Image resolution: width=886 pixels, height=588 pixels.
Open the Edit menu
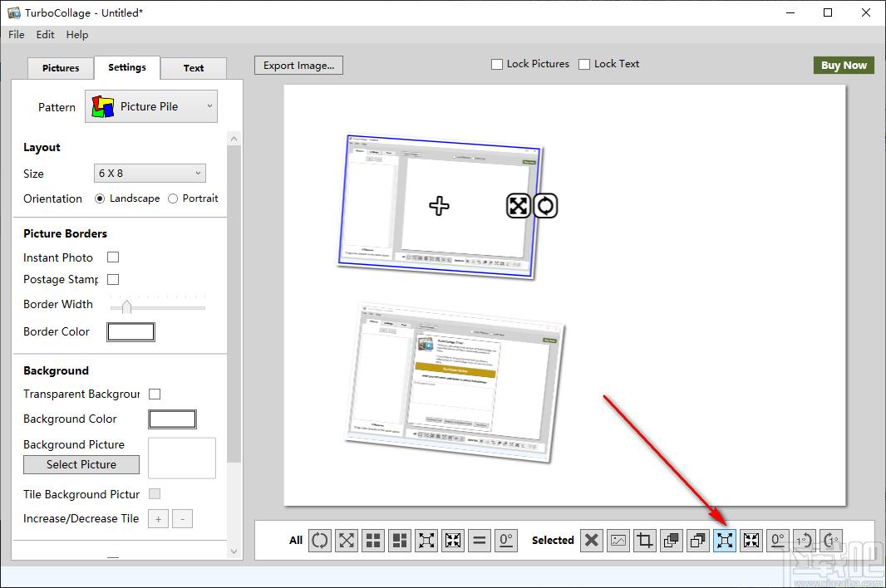coord(45,34)
